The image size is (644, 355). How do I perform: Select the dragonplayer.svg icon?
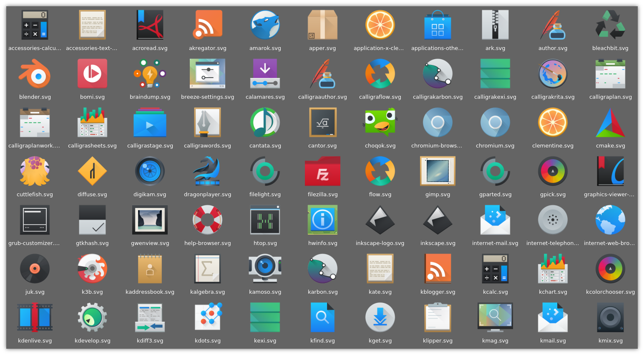pos(207,171)
